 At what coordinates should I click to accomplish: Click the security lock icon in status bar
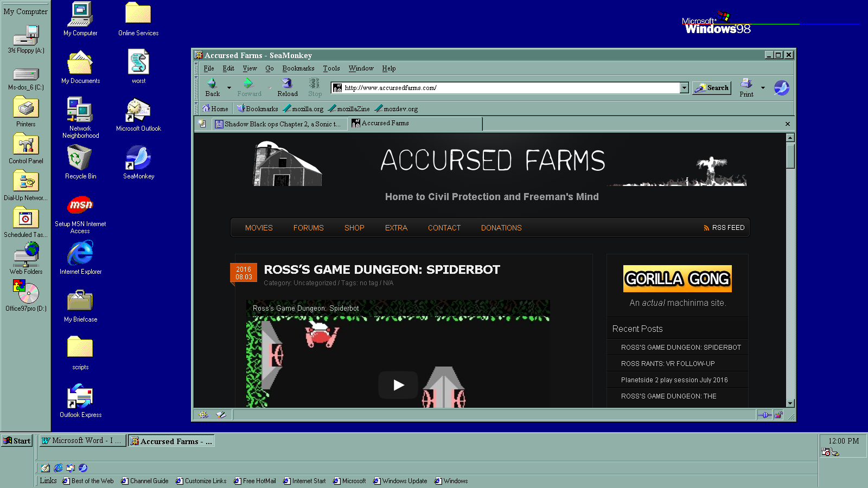pos(778,415)
